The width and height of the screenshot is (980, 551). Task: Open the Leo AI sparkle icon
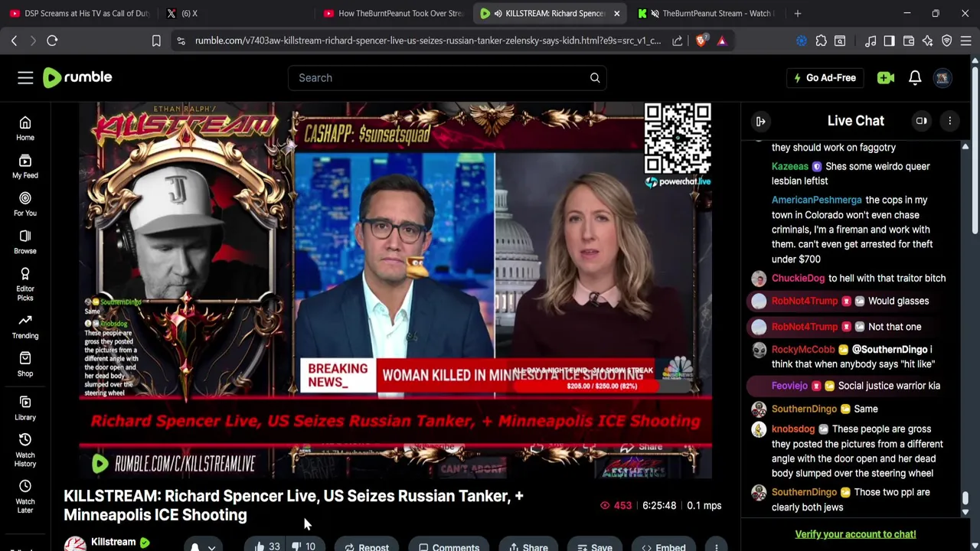[x=928, y=41]
